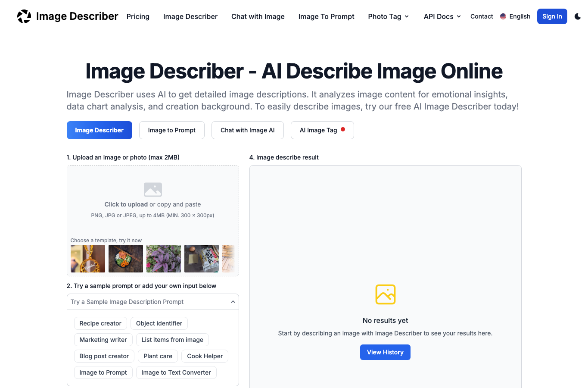Open the Photo Tag dropdown menu
This screenshot has width=588, height=388.
coord(389,16)
